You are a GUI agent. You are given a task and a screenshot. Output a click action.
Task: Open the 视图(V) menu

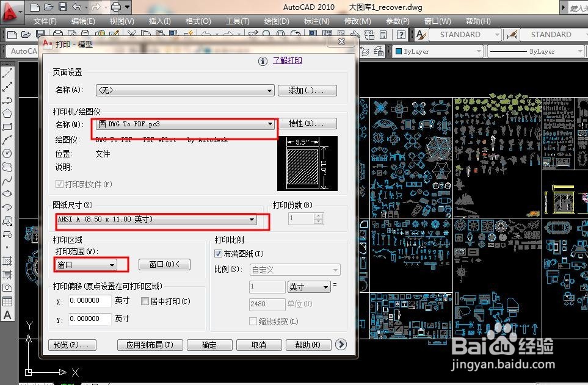[x=122, y=21]
